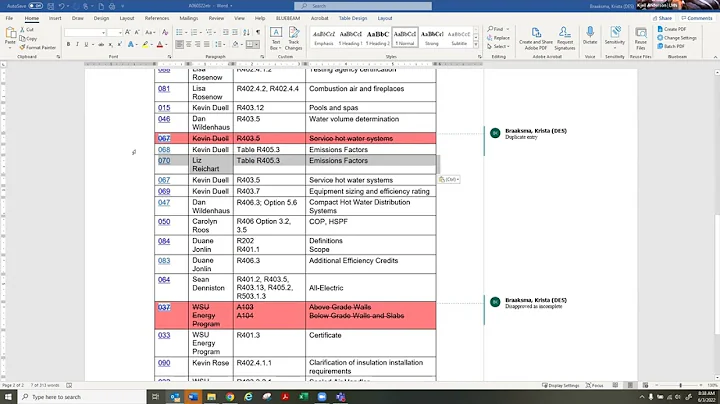The image size is (720, 404).
Task: Toggle Track Changes
Action: pyautogui.click(x=293, y=39)
